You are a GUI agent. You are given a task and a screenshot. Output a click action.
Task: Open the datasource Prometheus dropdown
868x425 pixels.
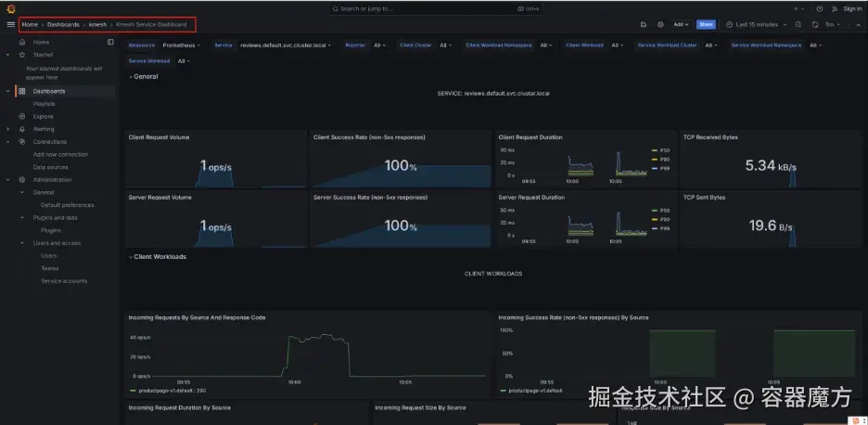pyautogui.click(x=182, y=45)
